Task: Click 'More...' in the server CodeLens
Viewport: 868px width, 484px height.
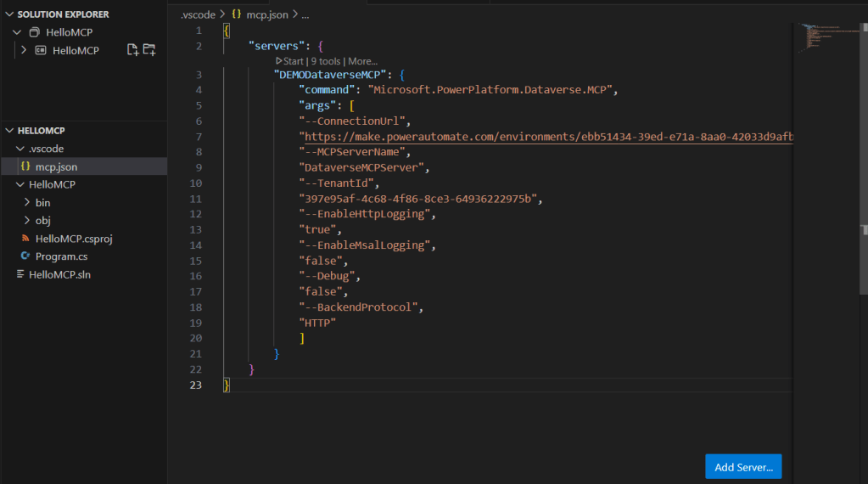Action: tap(363, 61)
